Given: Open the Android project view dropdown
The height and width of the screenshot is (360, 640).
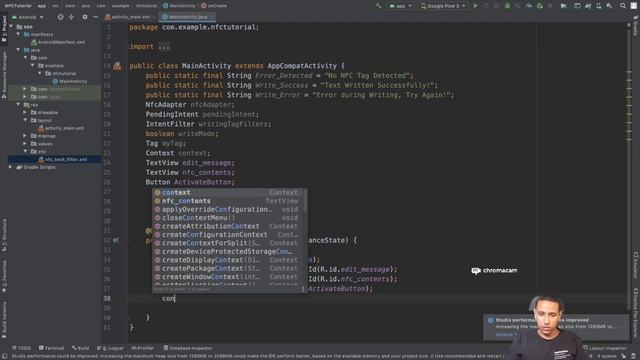Looking at the screenshot, I should (28, 17).
